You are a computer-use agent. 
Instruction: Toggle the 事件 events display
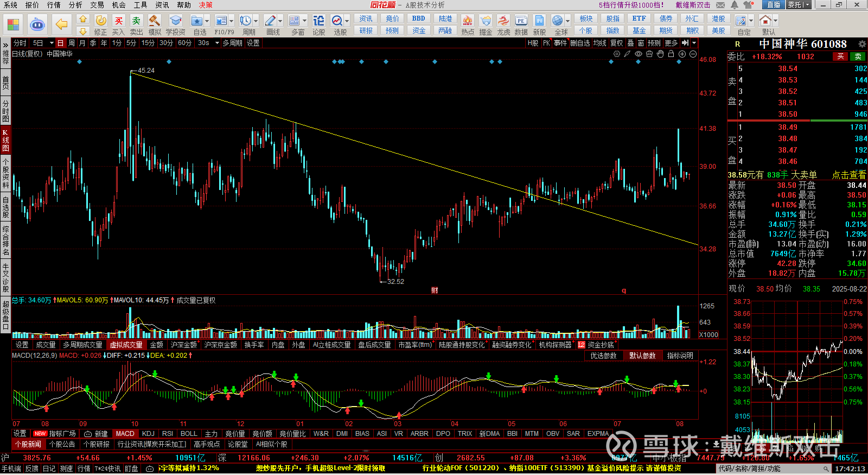click(560, 43)
